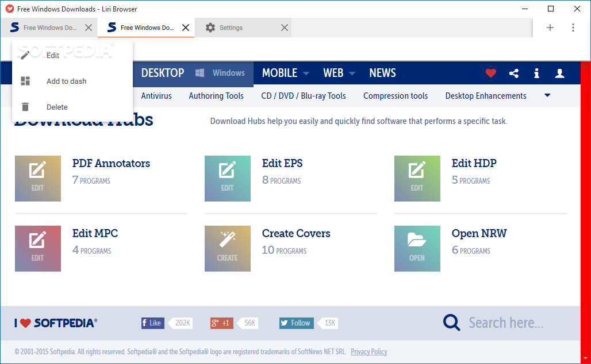Open the DESKTOP section
The image size is (591, 364).
[163, 73]
